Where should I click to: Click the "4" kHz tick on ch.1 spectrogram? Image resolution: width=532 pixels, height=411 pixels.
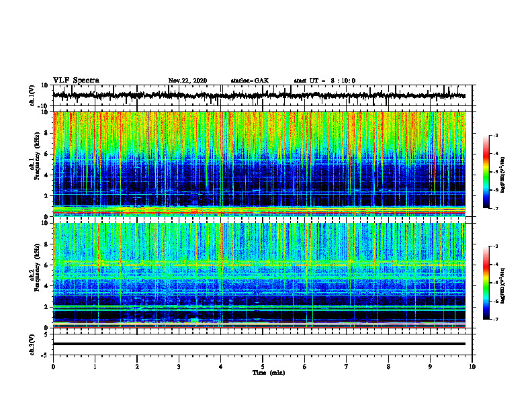[46, 175]
